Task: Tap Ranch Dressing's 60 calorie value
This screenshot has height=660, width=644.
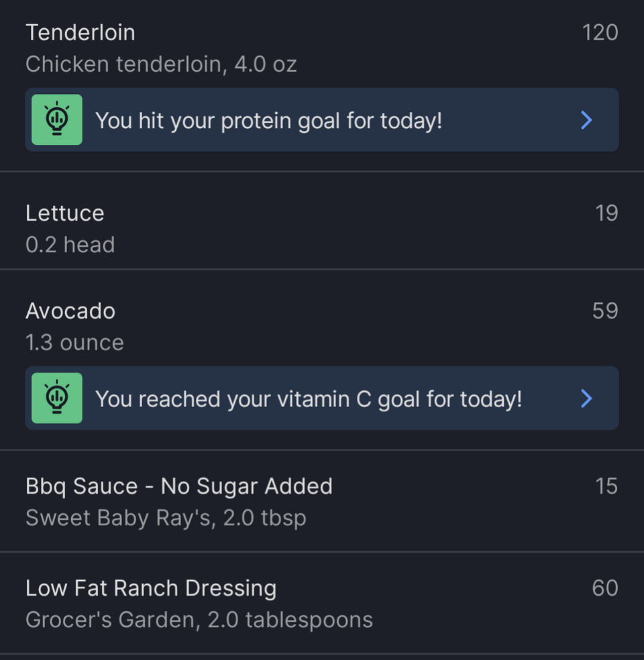Action: tap(605, 588)
